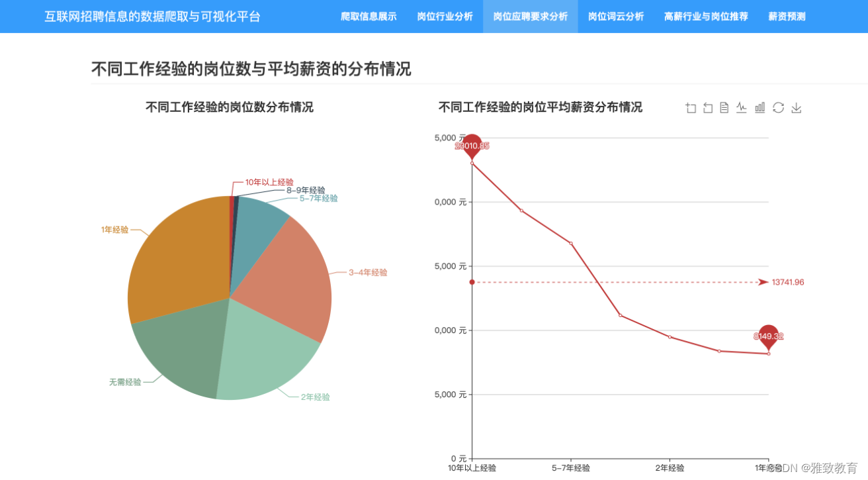868x480 pixels.
Task: Click the platform title 互联网招聘信息的数据爬取与可视化平台
Action: coord(153,17)
